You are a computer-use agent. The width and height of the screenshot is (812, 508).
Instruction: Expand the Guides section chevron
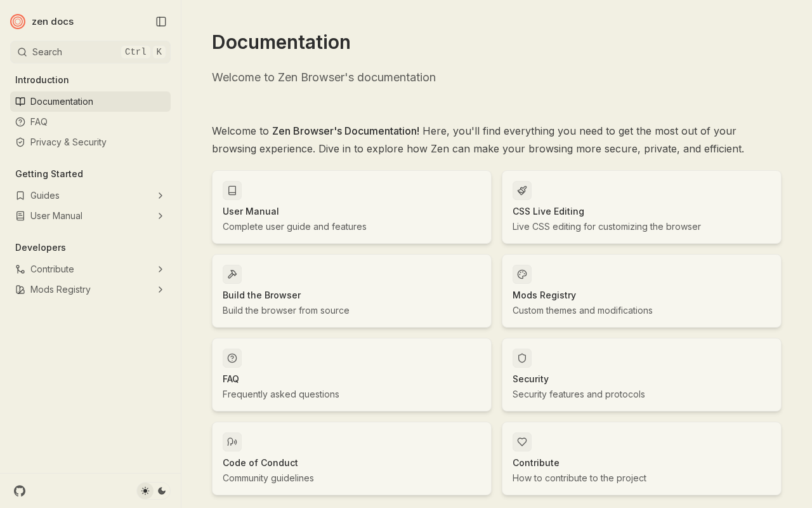tap(160, 196)
